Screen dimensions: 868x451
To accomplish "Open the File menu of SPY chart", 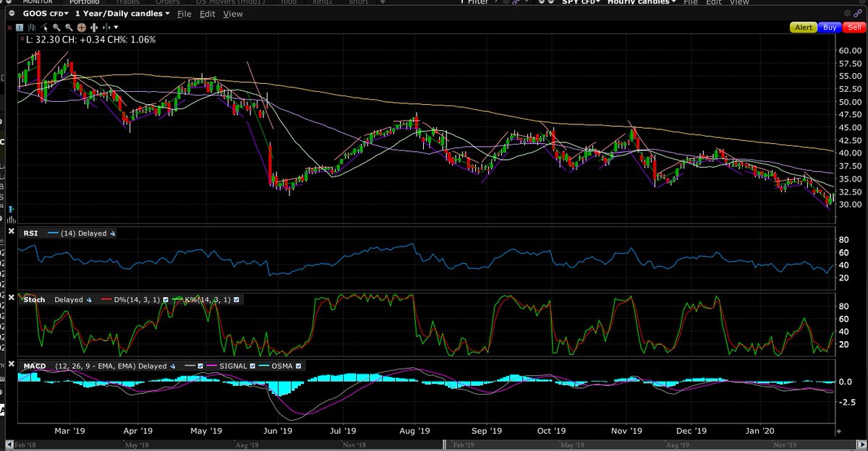I will tap(691, 2).
